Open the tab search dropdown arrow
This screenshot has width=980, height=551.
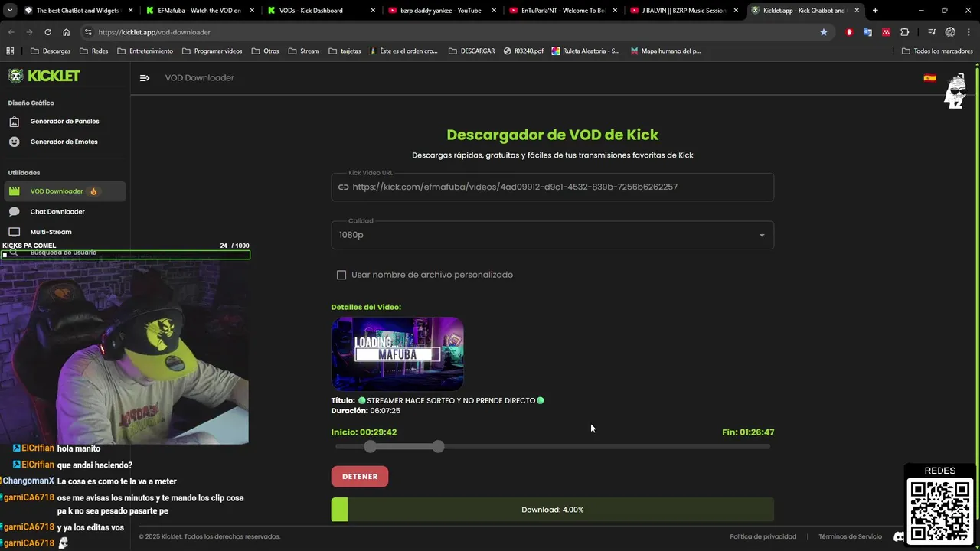point(10,11)
